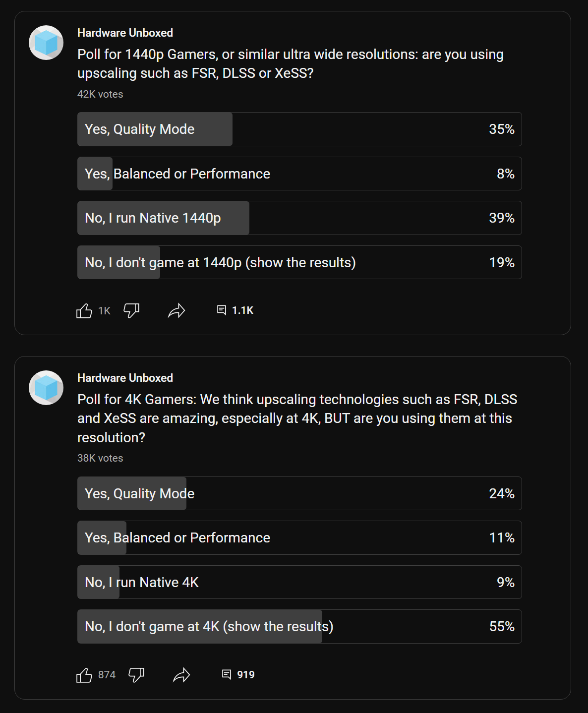
Task: Dislike the 1440p gamers poll post
Action: coord(131,311)
